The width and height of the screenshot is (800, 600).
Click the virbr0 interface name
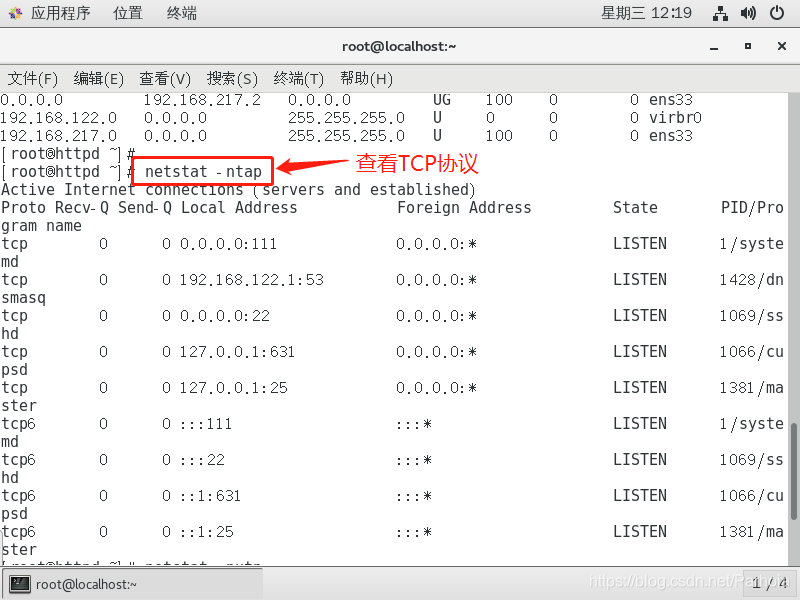point(675,118)
